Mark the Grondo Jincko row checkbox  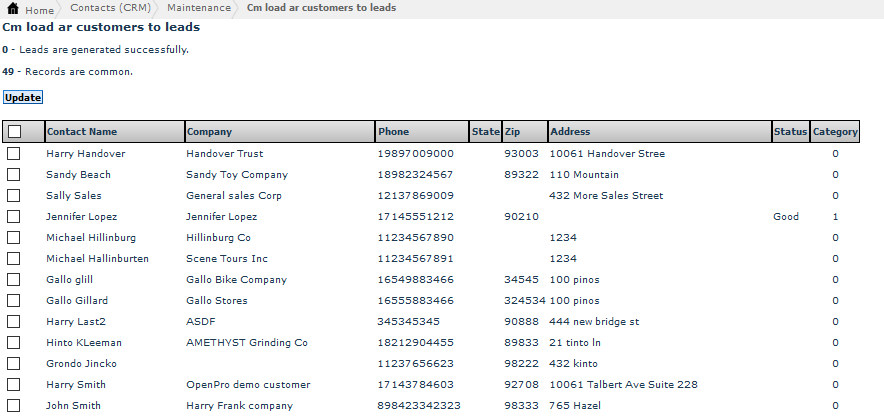tap(14, 364)
